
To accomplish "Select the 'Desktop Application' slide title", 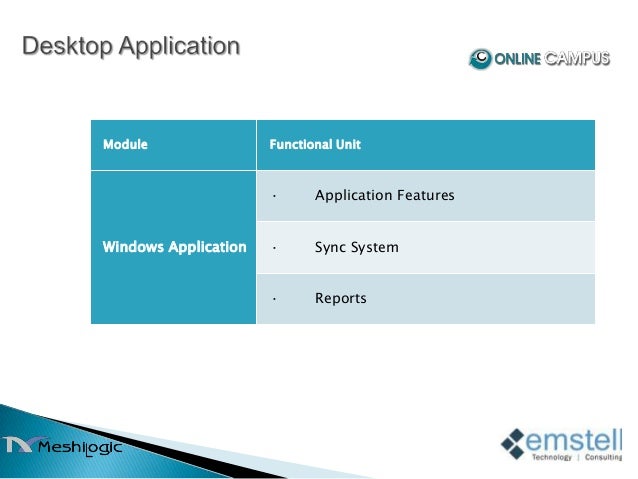I will (x=131, y=46).
